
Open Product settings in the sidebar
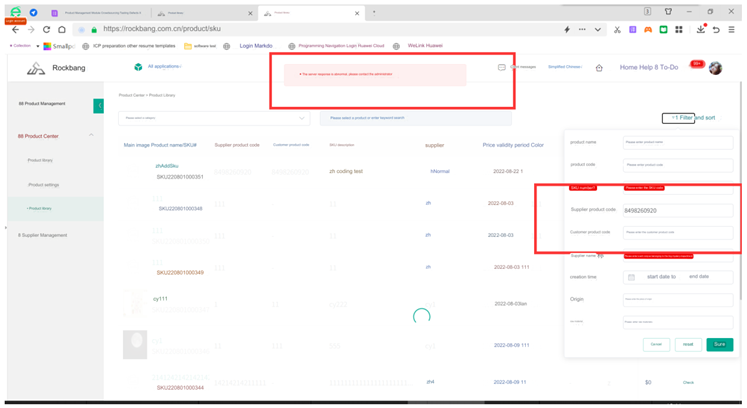coord(43,185)
